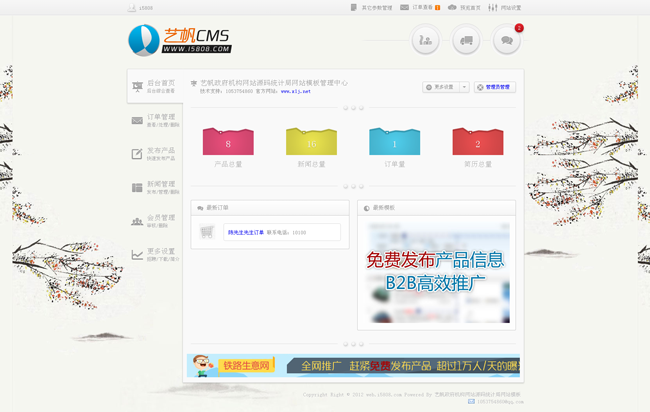Open the www.xlj.net official site link
The height and width of the screenshot is (412, 650).
tap(296, 91)
